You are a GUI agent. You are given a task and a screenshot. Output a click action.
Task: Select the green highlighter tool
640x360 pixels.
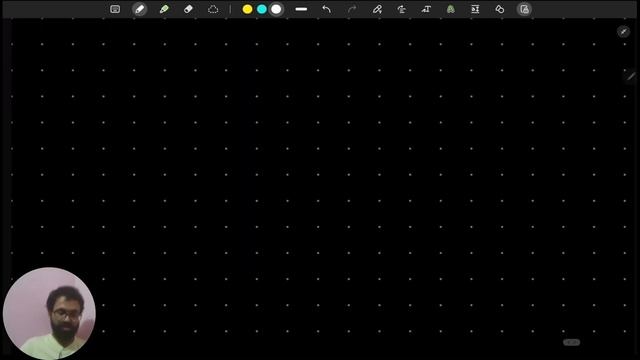point(164,9)
